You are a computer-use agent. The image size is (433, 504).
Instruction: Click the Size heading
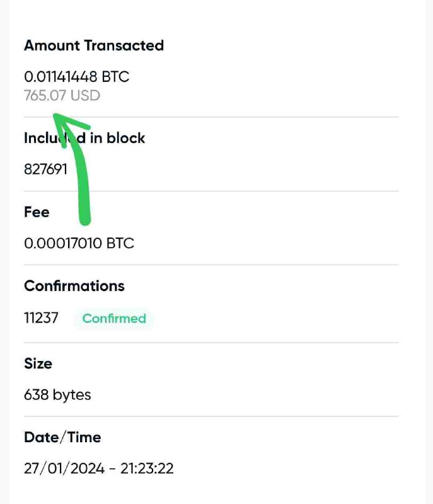[38, 364]
